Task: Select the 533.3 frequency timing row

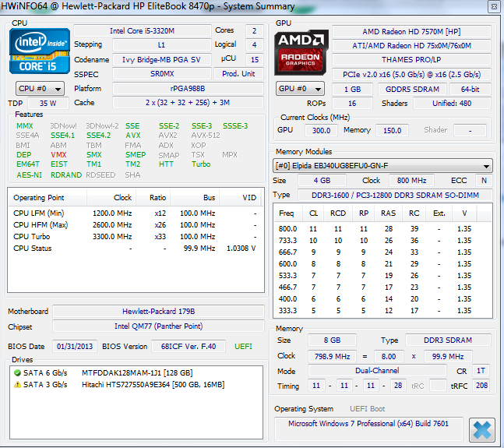Action: click(382, 275)
